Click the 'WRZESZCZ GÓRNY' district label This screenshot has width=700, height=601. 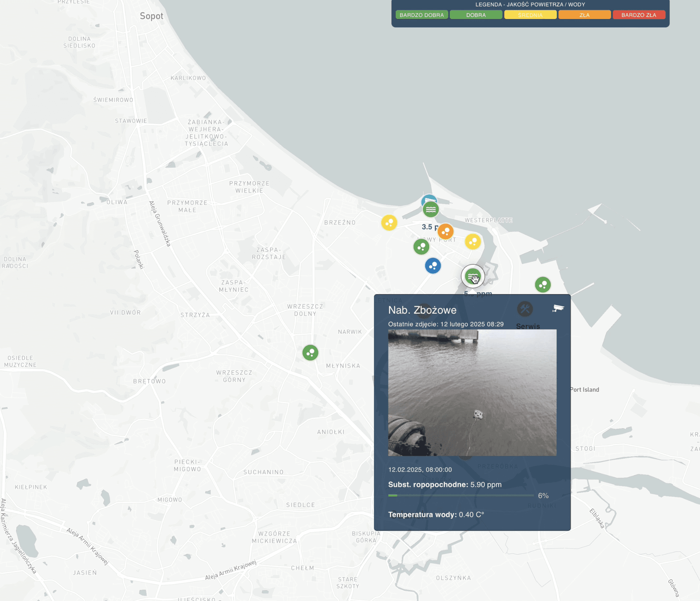(x=234, y=376)
